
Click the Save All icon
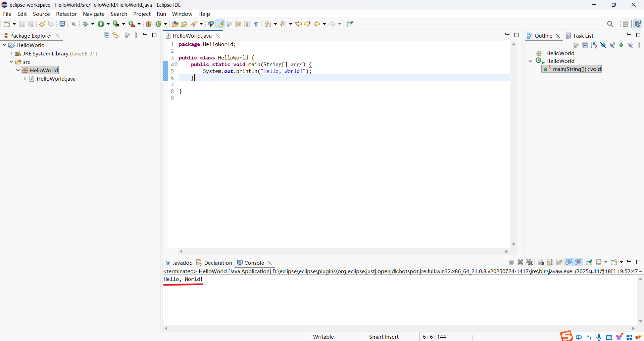point(31,24)
